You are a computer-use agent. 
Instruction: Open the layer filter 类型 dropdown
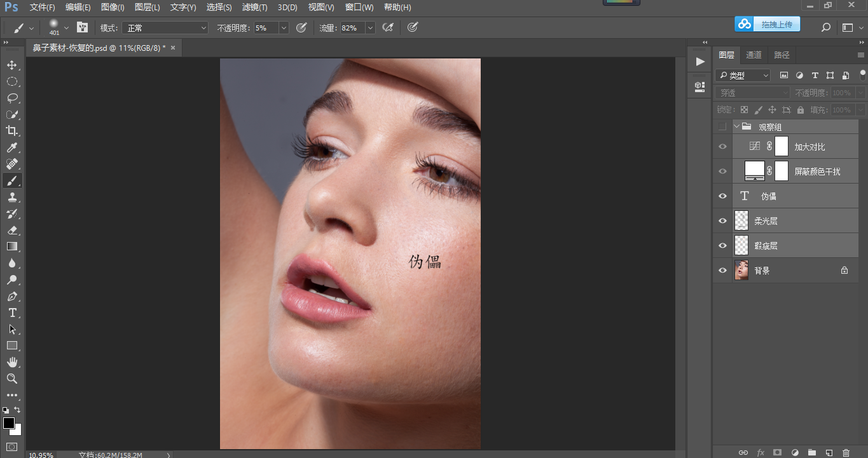pyautogui.click(x=743, y=76)
